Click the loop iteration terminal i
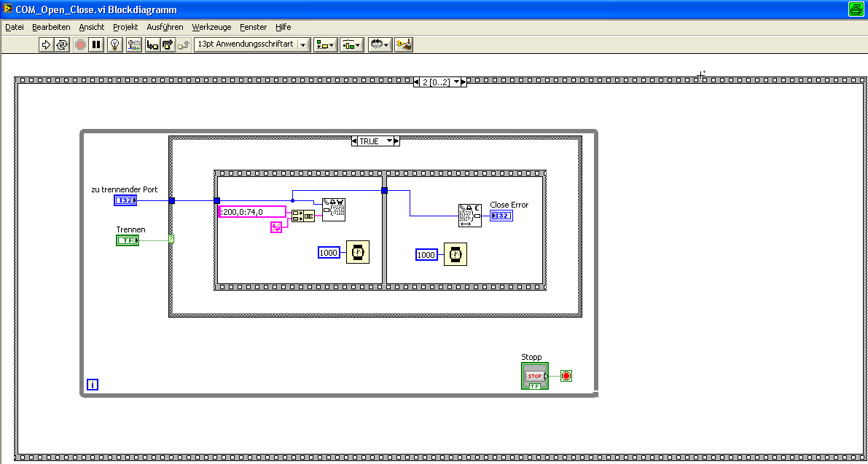This screenshot has width=868, height=464. click(93, 385)
